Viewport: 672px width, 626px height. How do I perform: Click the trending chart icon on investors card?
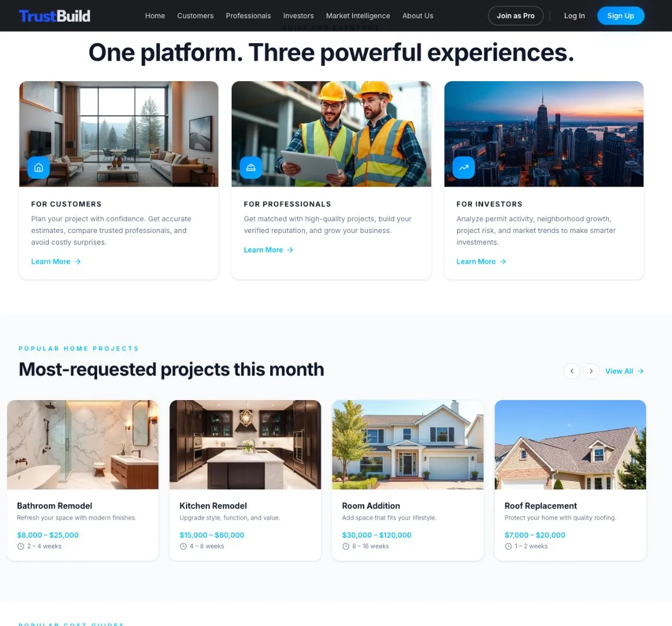464,168
